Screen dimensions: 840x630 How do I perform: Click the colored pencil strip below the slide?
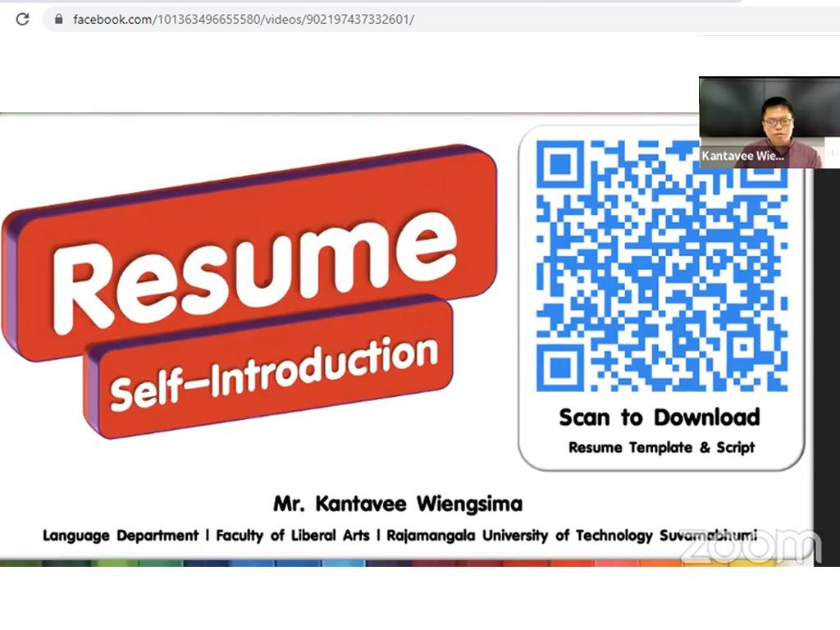point(345,563)
